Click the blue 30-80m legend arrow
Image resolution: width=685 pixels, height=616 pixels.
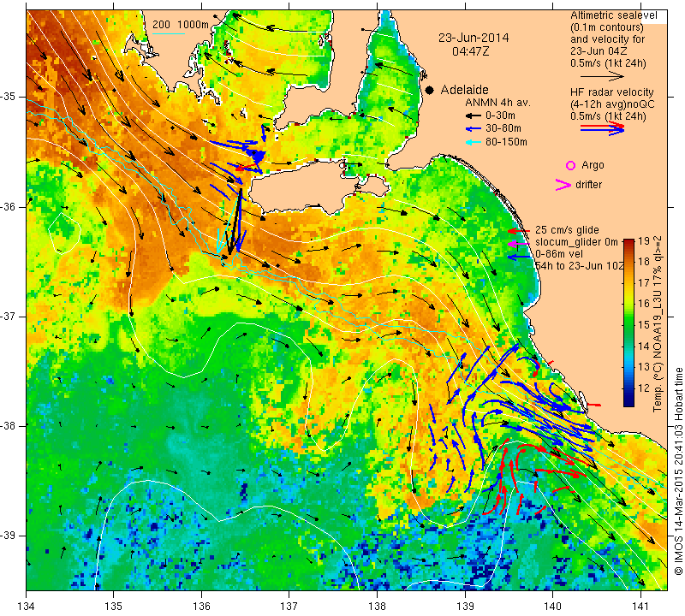(x=473, y=129)
